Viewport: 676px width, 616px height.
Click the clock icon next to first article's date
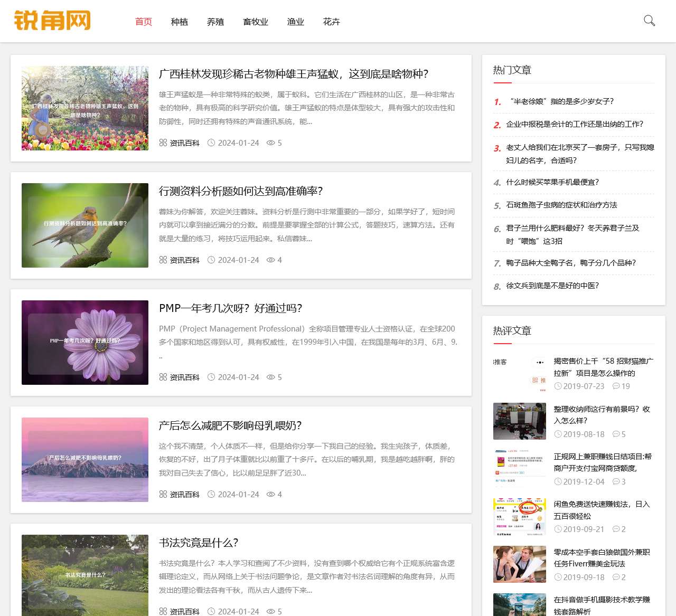[211, 143]
